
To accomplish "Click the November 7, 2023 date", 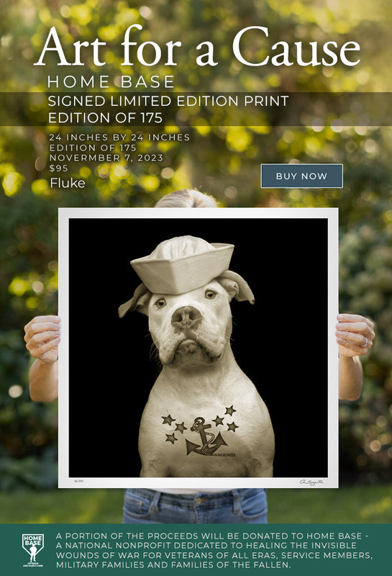I will pos(106,158).
